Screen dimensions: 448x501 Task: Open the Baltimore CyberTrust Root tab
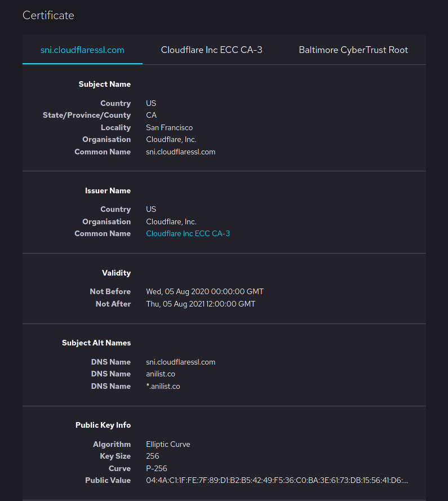pos(353,50)
